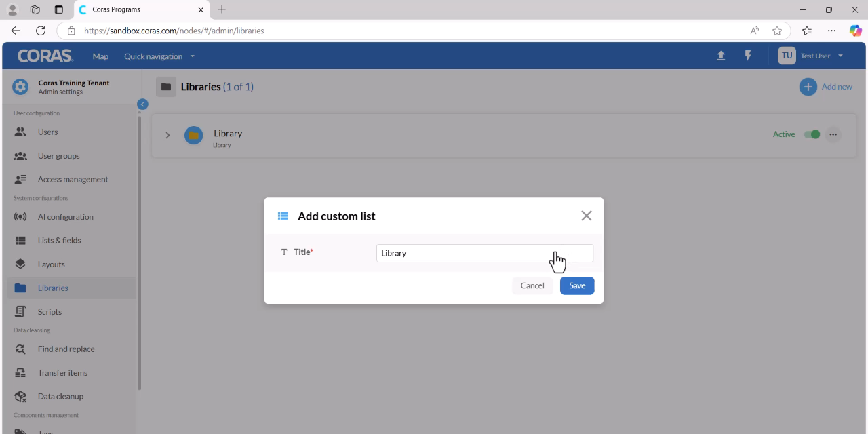Screen dimensions: 868x434
Task: Click the sidebar vertical scrollbar
Action: coord(140,252)
